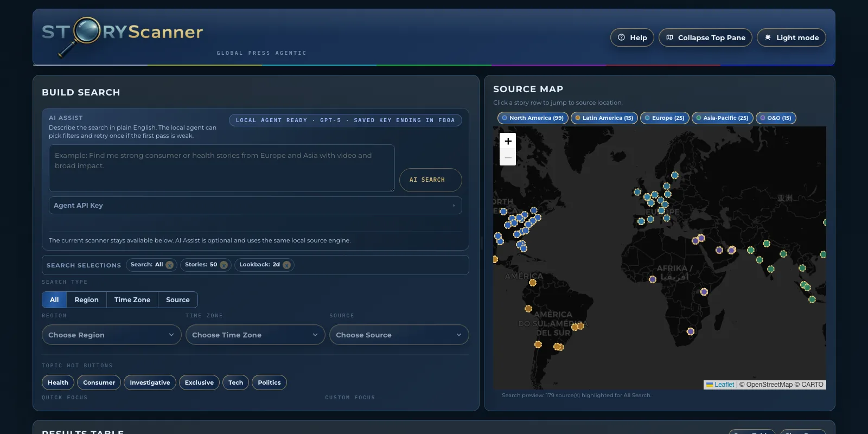
Task: Click the map icon on Collapse Top Pane
Action: pos(669,37)
